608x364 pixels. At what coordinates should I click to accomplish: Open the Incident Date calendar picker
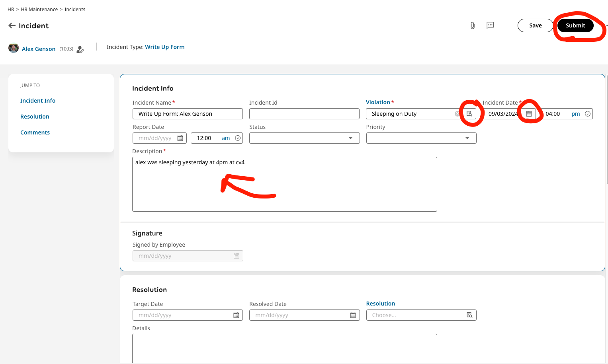pyautogui.click(x=529, y=114)
